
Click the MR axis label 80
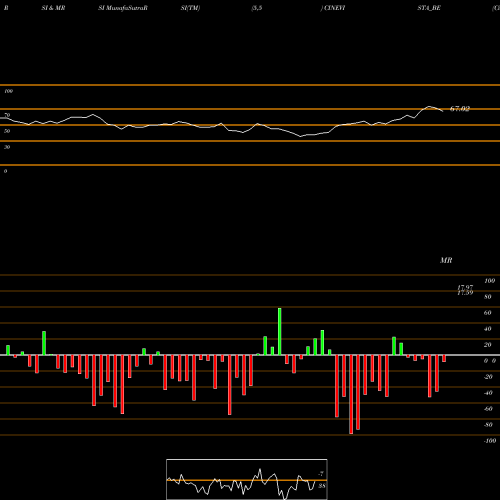tap(487, 297)
